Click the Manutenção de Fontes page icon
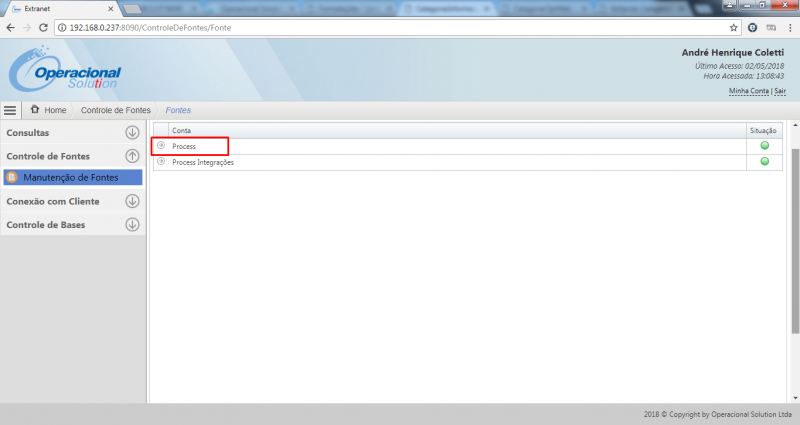This screenshot has height=425, width=800. (x=12, y=177)
